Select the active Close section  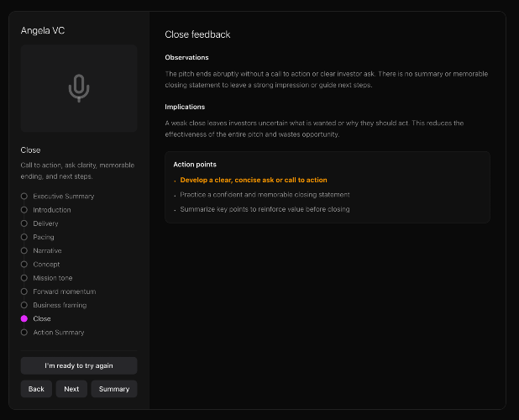coord(41,319)
